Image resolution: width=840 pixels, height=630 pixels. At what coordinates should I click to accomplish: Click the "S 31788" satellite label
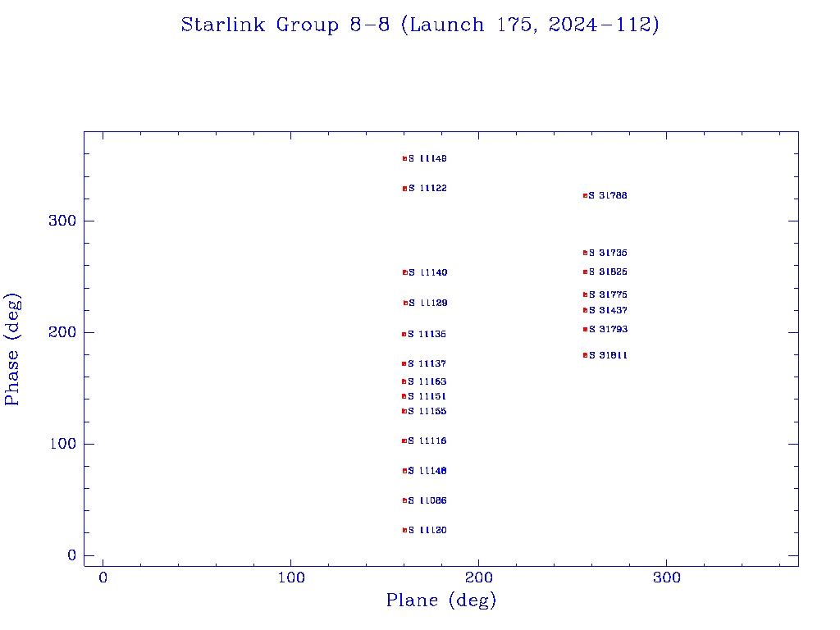[x=608, y=195]
